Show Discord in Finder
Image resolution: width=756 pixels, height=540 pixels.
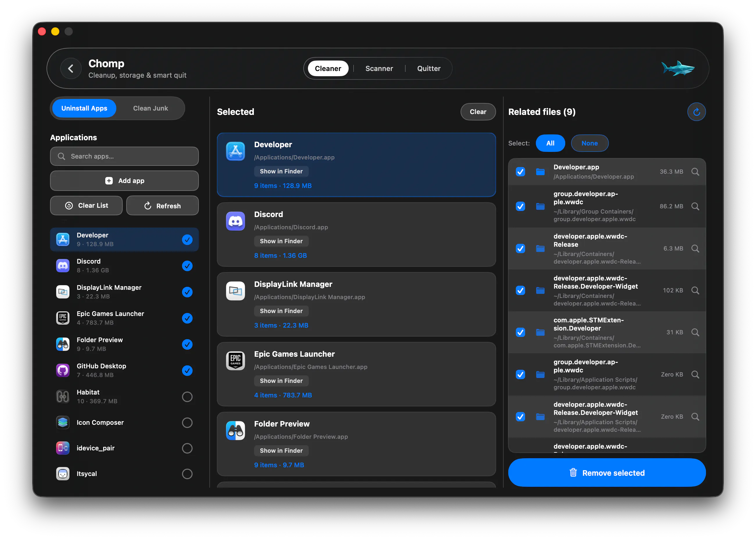[x=281, y=241]
